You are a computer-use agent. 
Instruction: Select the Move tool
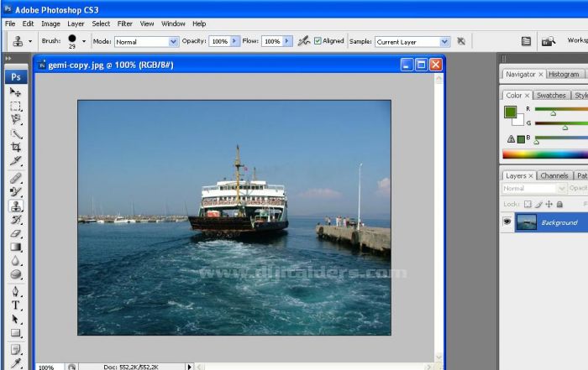click(x=15, y=92)
